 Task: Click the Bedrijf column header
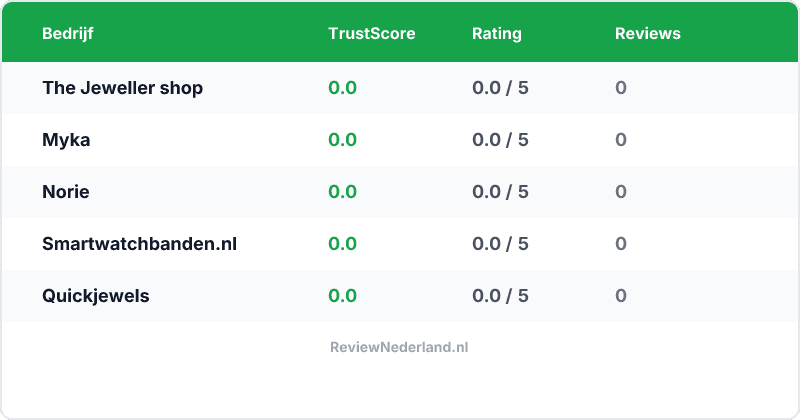[x=68, y=33]
